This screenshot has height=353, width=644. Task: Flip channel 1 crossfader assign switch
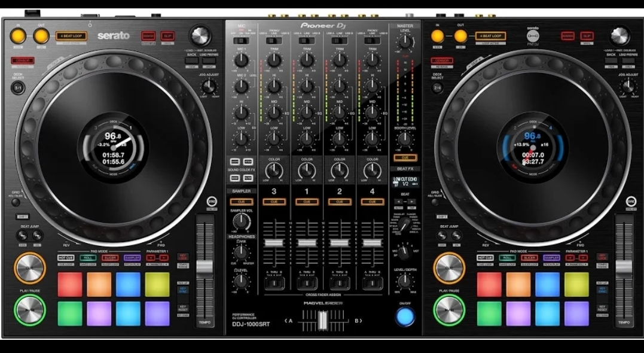click(x=307, y=283)
